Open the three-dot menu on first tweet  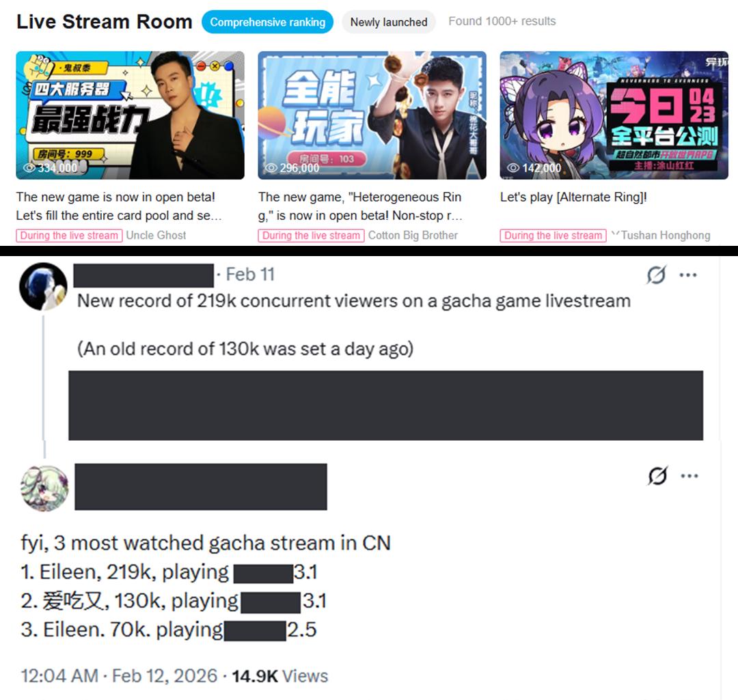click(687, 275)
